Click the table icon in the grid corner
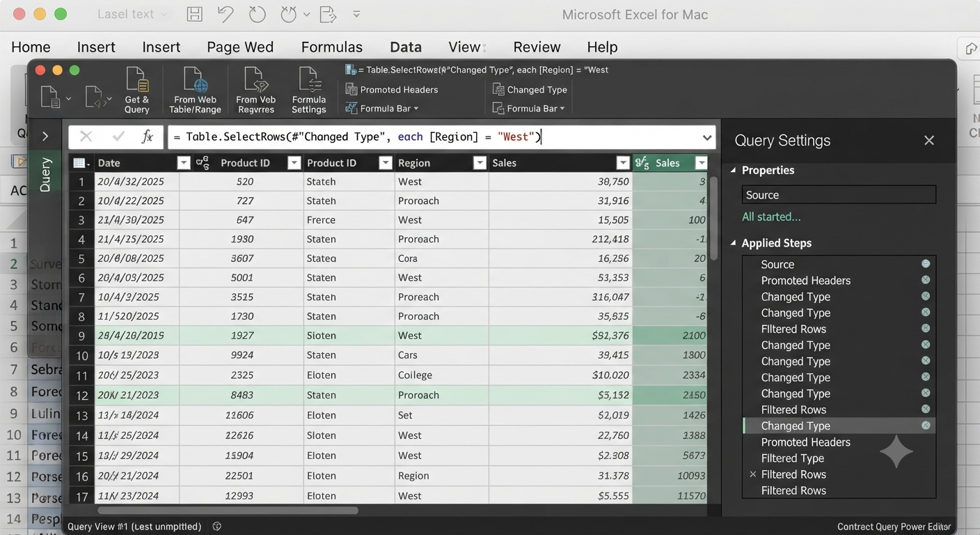Image resolution: width=980 pixels, height=535 pixels. point(81,163)
